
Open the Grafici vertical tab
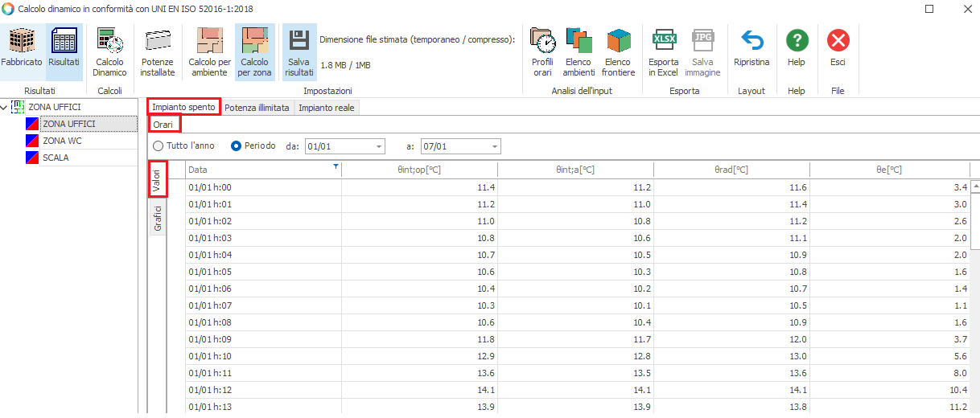[x=158, y=219]
